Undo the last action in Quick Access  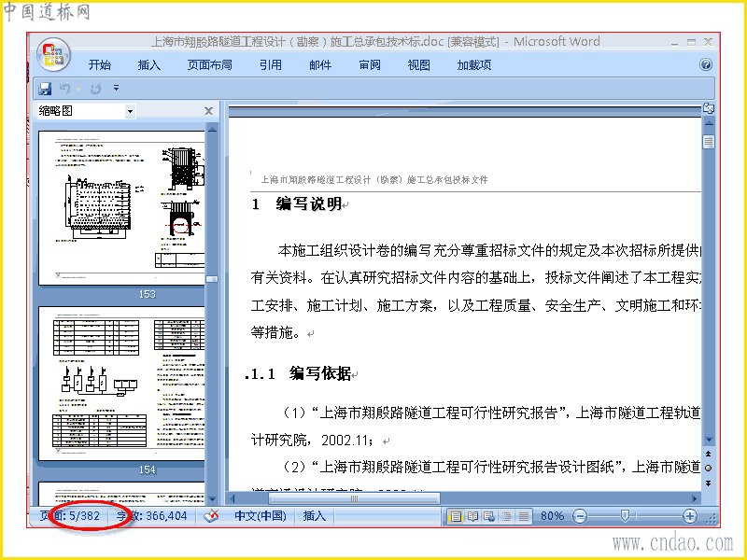tap(65, 88)
